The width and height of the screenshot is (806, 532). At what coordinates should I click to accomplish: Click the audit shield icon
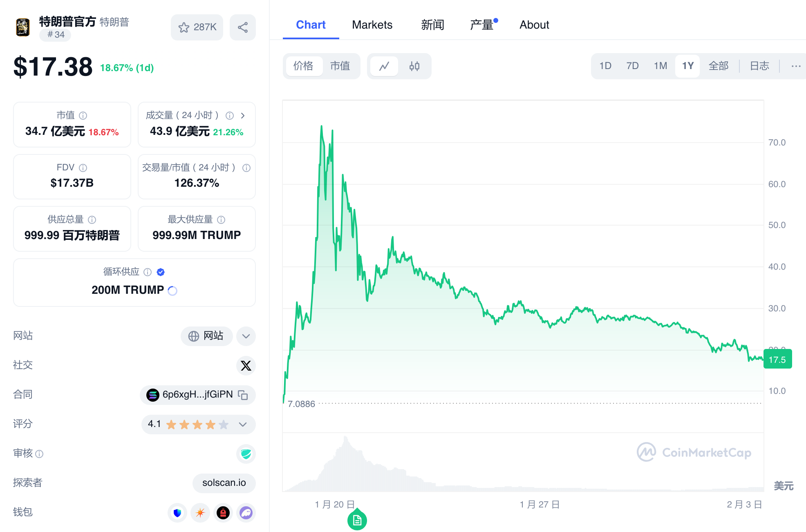246,454
